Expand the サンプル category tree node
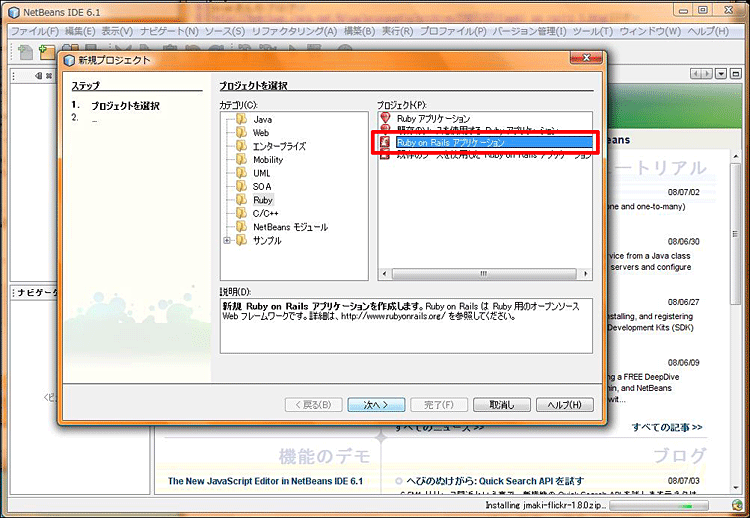Viewport: 750px width, 518px height. pyautogui.click(x=227, y=241)
